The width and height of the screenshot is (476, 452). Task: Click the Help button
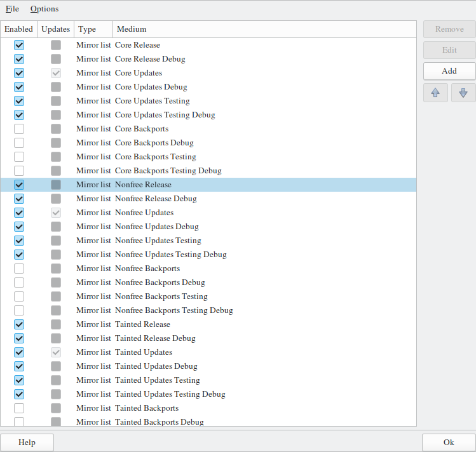pyautogui.click(x=27, y=442)
